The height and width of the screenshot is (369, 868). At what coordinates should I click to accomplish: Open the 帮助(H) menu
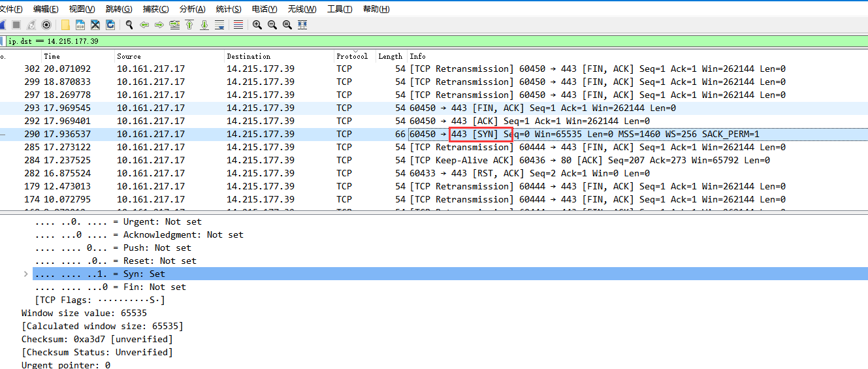[376, 9]
